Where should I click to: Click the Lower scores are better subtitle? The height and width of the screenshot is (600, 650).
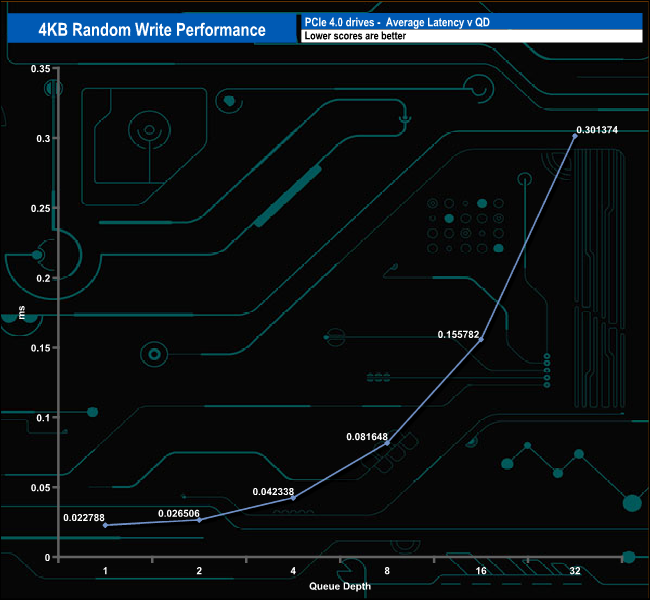355,36
